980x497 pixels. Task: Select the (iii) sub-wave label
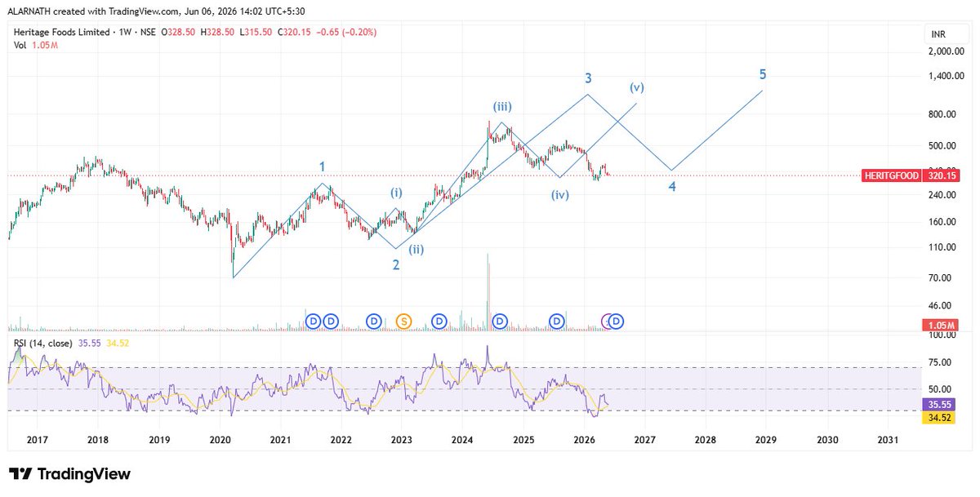[502, 106]
